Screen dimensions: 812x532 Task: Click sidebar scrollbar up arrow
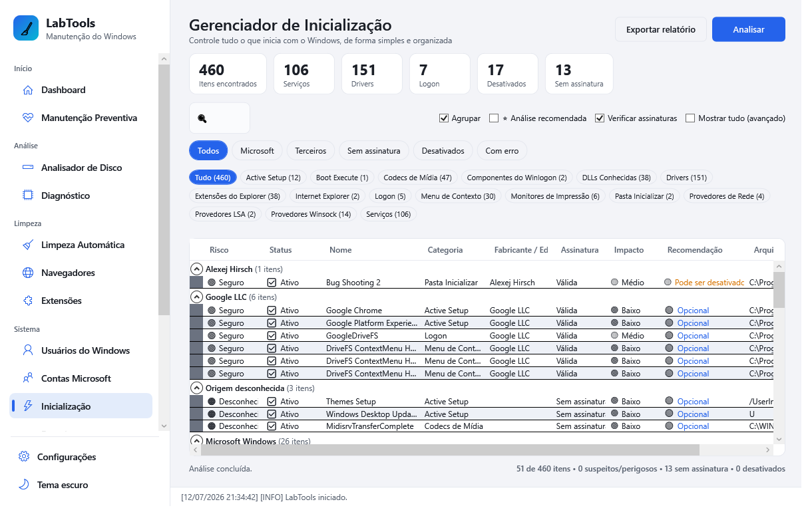tap(164, 59)
